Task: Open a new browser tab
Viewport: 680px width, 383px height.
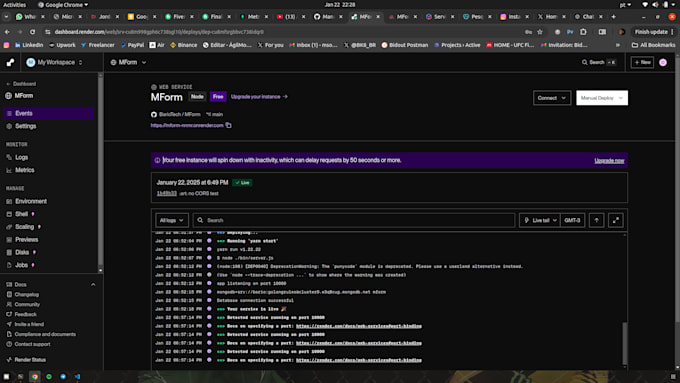Action: click(x=613, y=16)
